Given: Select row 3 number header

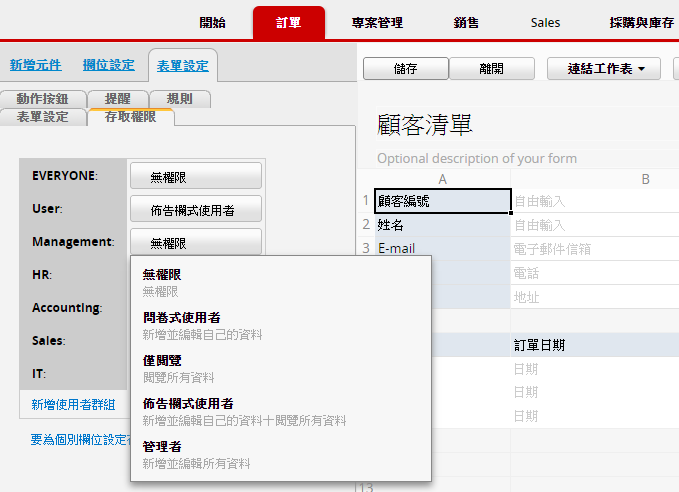Looking at the screenshot, I should (366, 248).
